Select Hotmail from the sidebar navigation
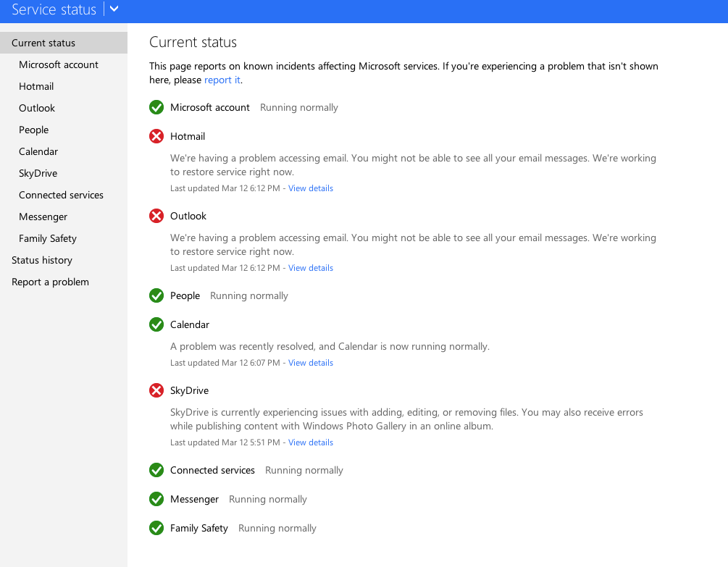728x567 pixels. click(36, 86)
